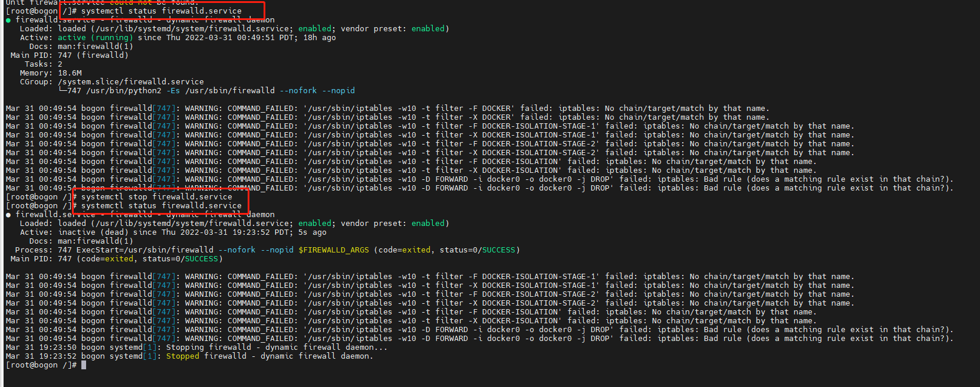
Task: Click the 'Stopping firewalld - dynamic firewall daemon...' line
Action: point(196,347)
